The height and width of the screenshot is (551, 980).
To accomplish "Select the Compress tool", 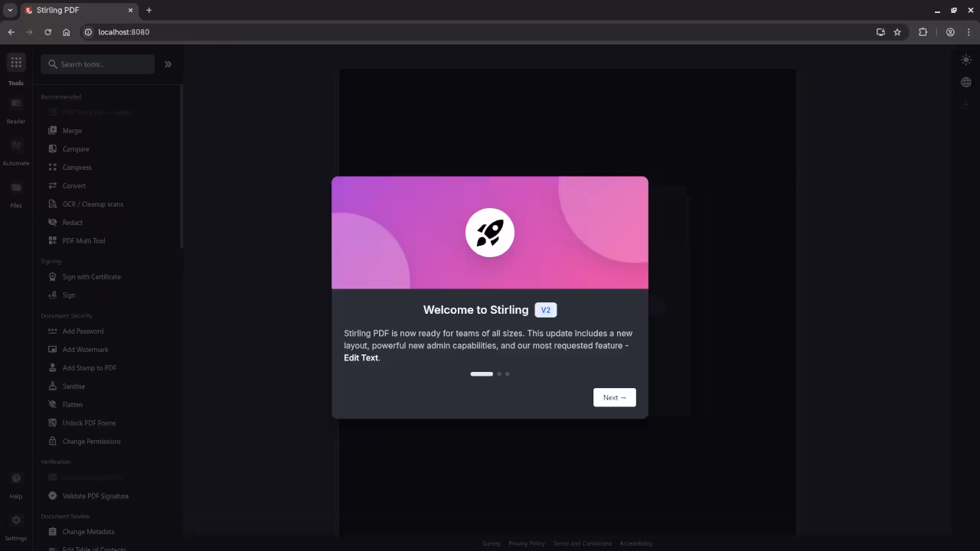I will click(77, 168).
